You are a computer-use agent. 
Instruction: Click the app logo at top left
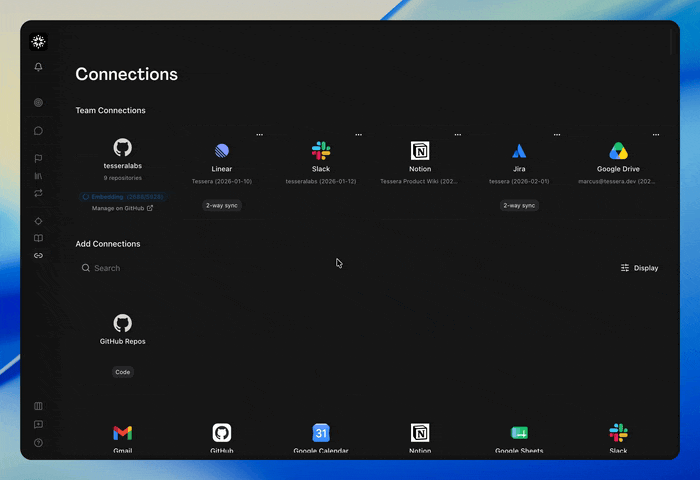point(38,42)
